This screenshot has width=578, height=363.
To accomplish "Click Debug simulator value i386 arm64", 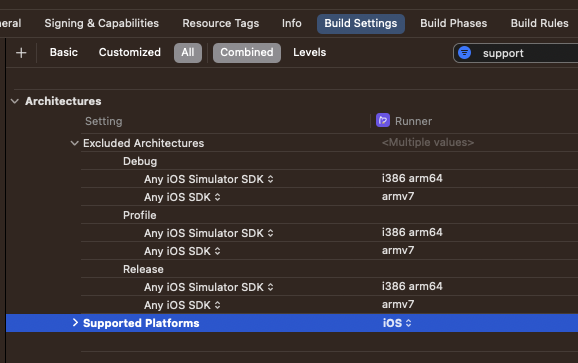I will coord(412,178).
